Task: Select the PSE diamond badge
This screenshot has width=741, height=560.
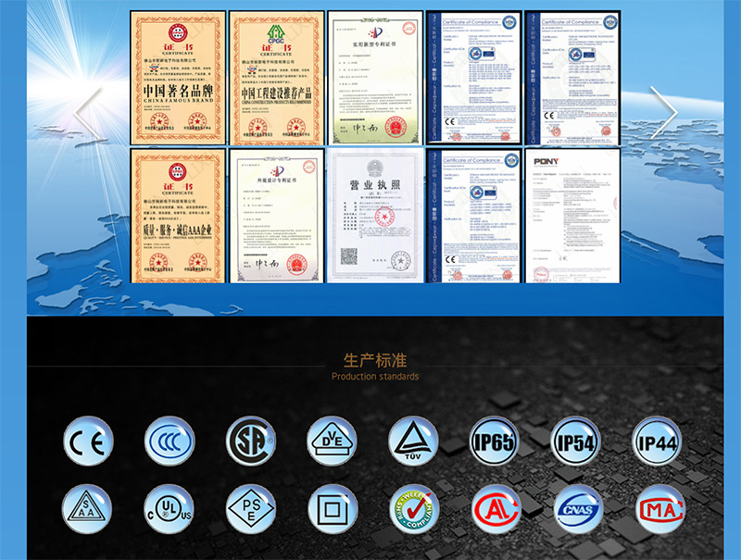Action: [x=251, y=509]
